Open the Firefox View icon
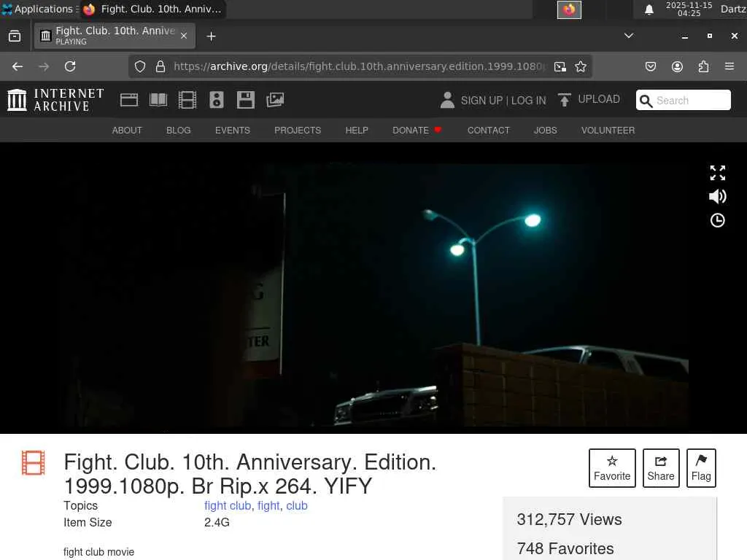747x560 pixels. (x=15, y=36)
